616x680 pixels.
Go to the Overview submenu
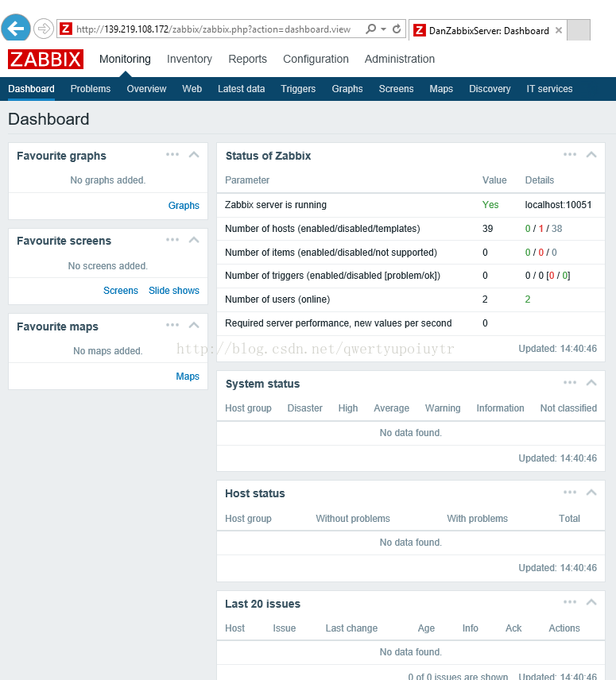click(x=146, y=89)
